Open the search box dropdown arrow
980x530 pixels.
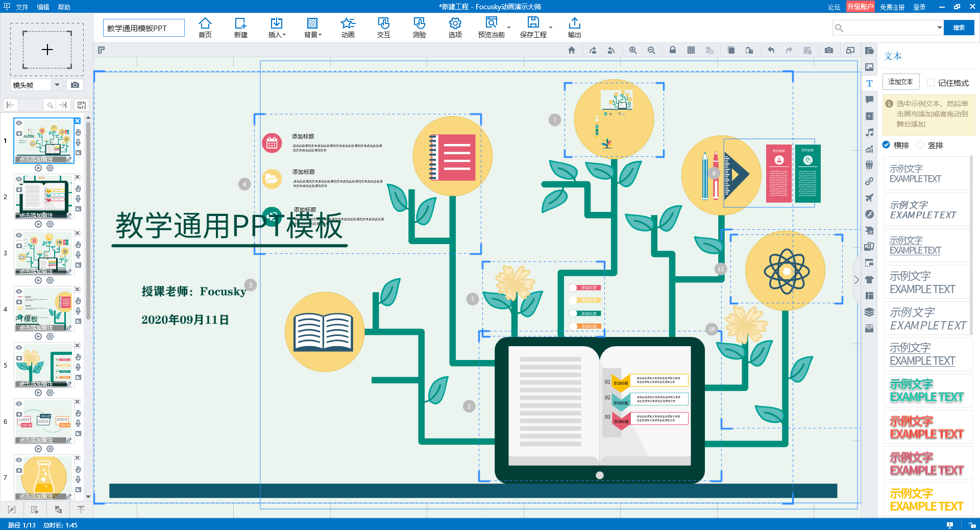(939, 28)
